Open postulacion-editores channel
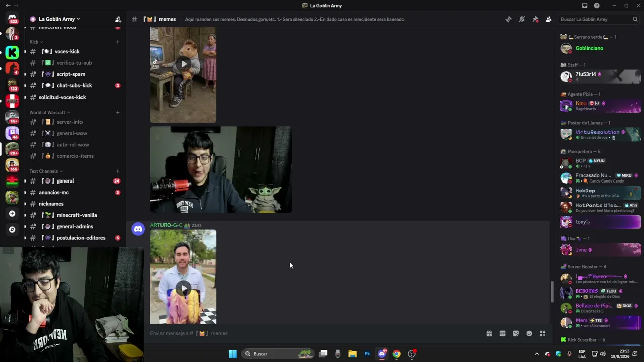The image size is (644, 362). (x=74, y=238)
